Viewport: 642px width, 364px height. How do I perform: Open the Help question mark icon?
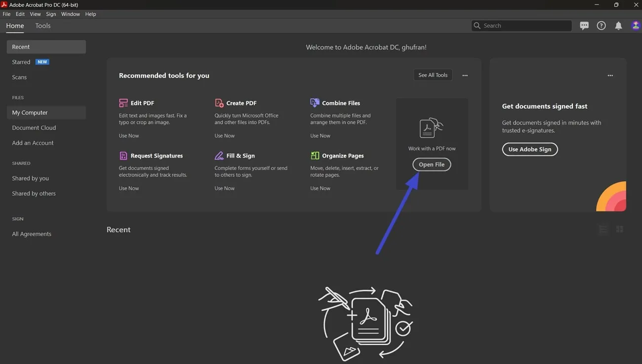coord(601,25)
